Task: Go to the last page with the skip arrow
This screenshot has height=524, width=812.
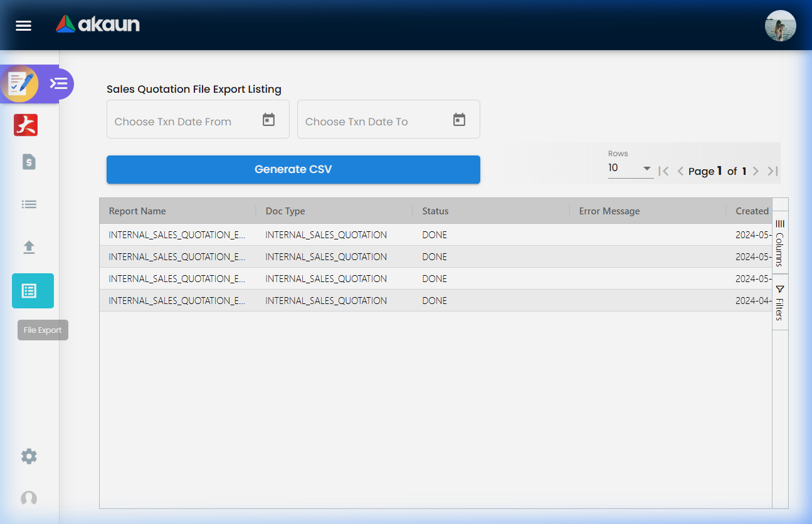Action: (x=772, y=170)
